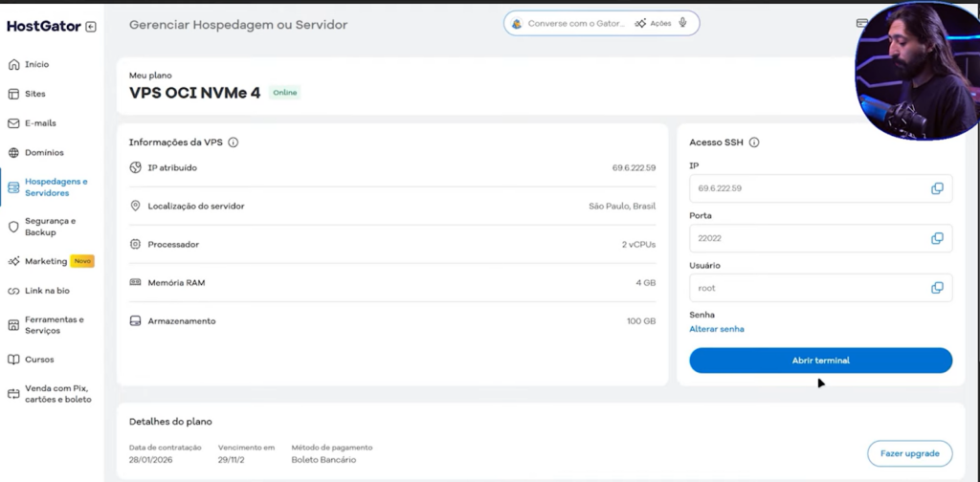980x482 pixels.
Task: Click the Detalhes do plano heading
Action: (170, 422)
